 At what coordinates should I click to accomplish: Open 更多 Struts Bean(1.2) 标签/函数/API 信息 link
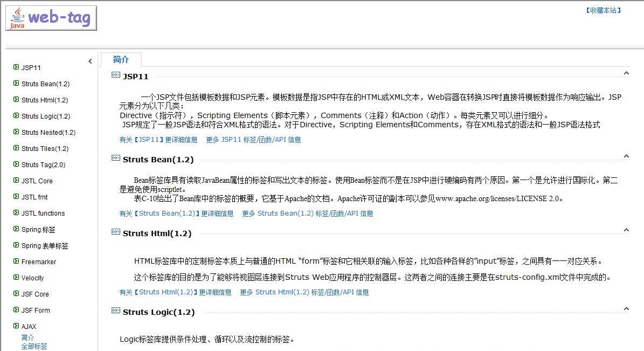(x=308, y=214)
